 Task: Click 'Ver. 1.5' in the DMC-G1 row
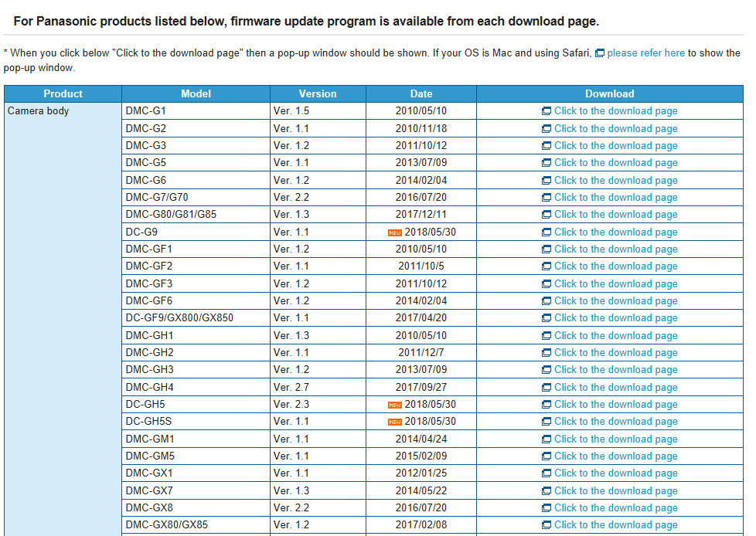click(291, 110)
